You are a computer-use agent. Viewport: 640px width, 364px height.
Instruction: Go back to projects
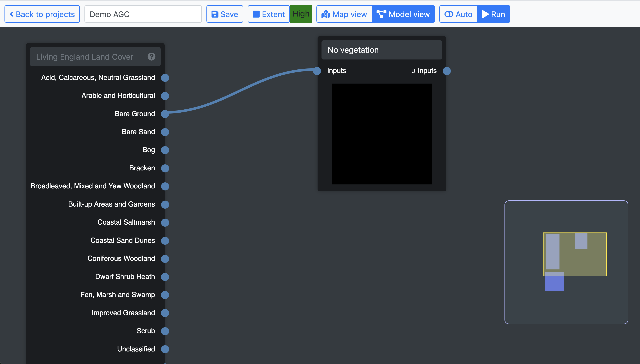42,14
